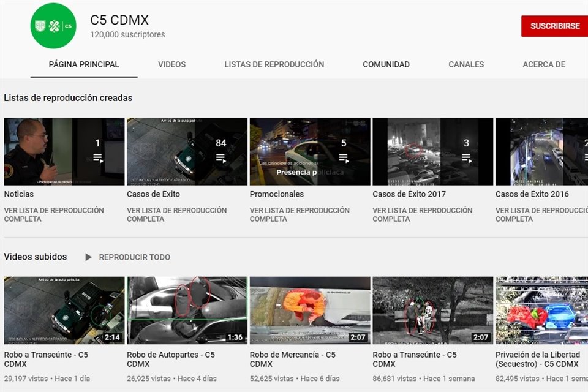Screen dimensions: 588x392
Task: Click the Casos de Éxito 2016 title
Action: pos(532,194)
